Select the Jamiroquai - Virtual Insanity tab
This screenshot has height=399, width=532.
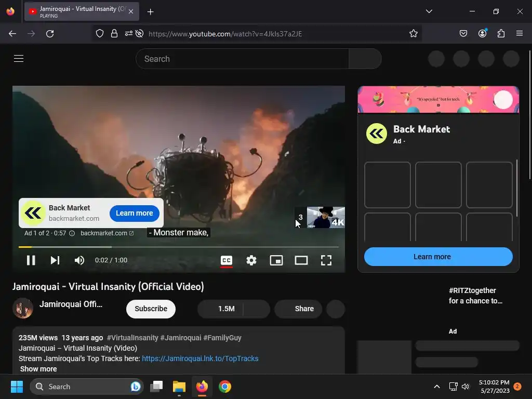[82, 11]
